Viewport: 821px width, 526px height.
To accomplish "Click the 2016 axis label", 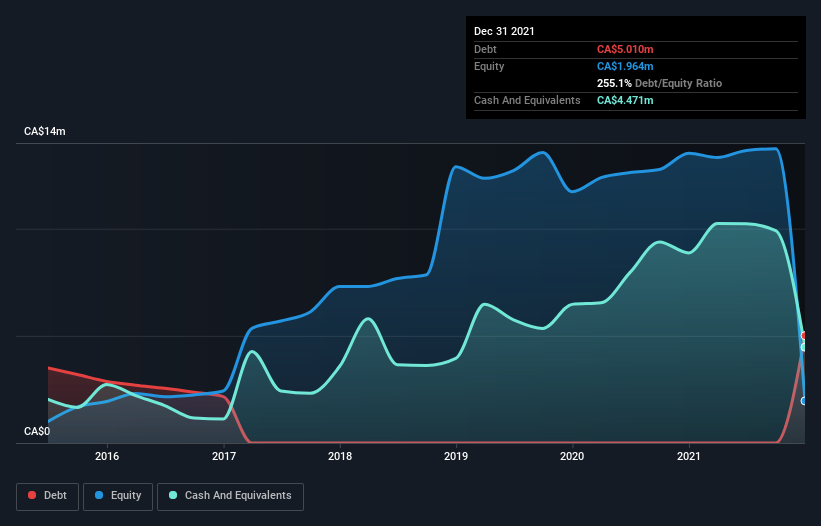I will (107, 456).
